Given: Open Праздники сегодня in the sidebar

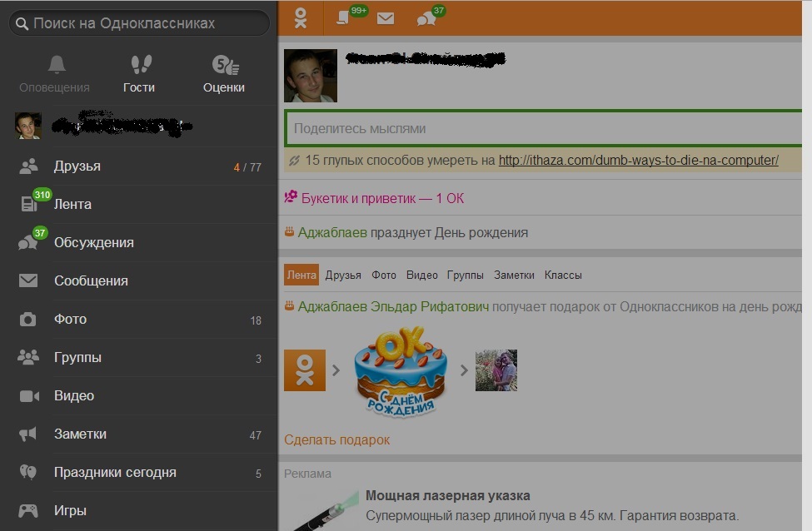Looking at the screenshot, I should click(139, 473).
